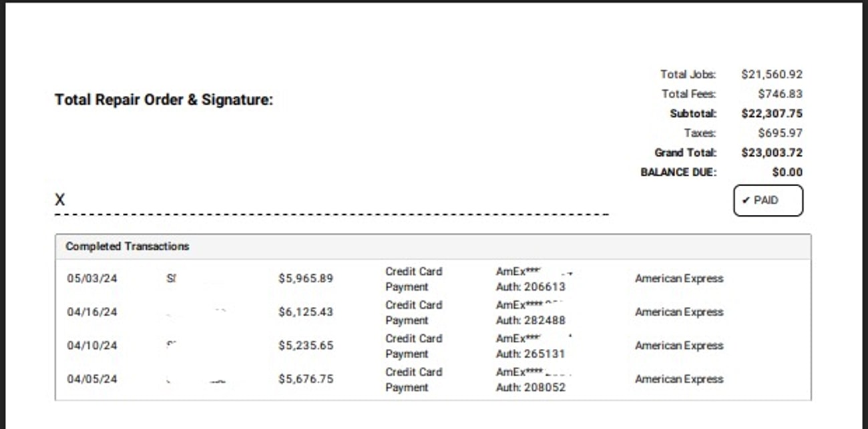
Task: Click the Auth: 208052 code
Action: point(530,387)
